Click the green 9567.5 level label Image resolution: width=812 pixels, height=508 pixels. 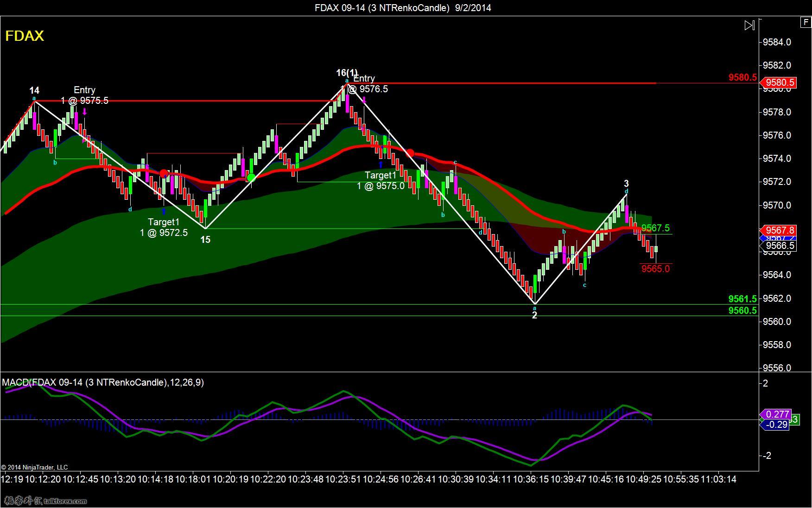(x=655, y=228)
